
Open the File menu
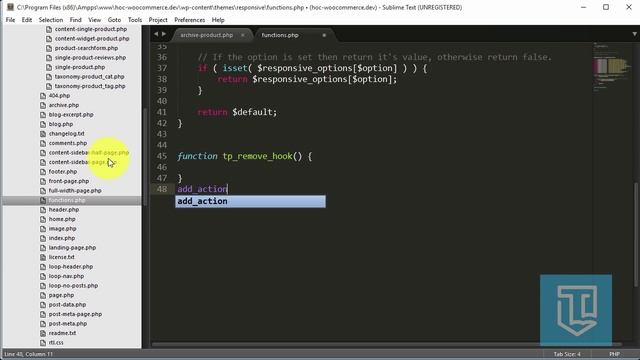(10, 20)
